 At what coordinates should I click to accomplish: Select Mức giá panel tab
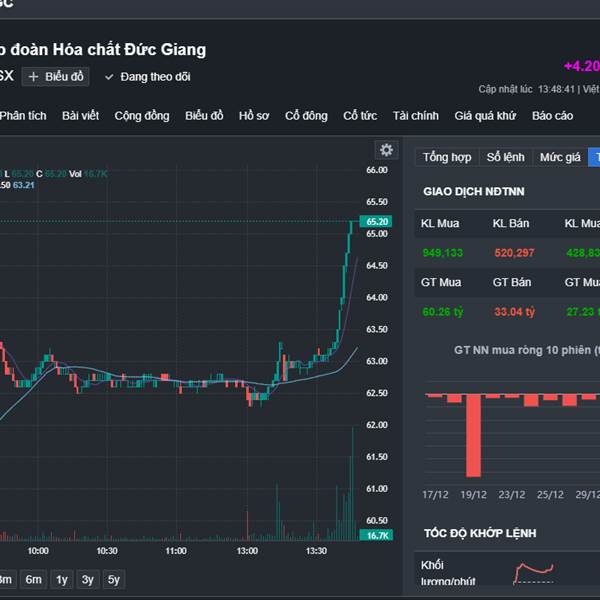560,157
